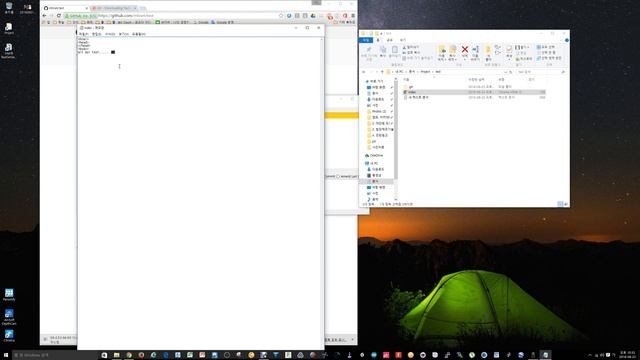Click the Notepad vertical scrollbar
This screenshot has width=640, height=360.
click(322, 192)
